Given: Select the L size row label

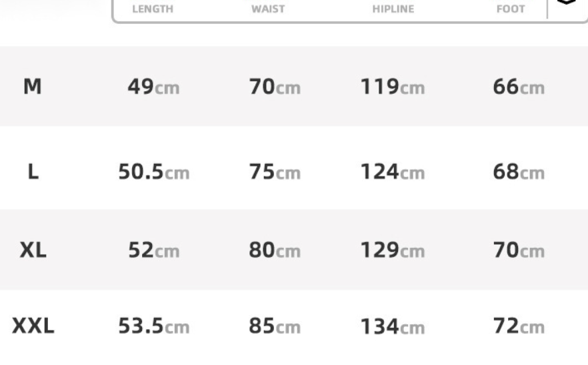Looking at the screenshot, I should pos(33,172).
